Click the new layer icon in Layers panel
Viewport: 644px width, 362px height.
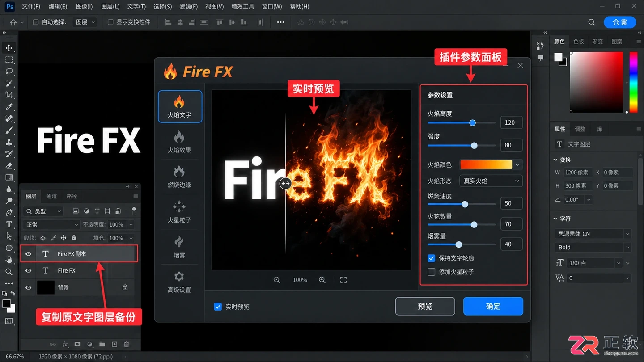114,344
